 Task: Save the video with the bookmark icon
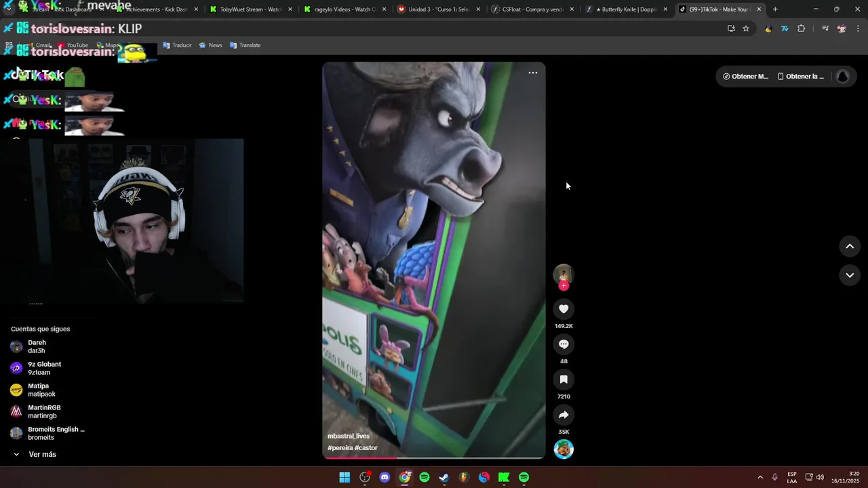click(564, 380)
